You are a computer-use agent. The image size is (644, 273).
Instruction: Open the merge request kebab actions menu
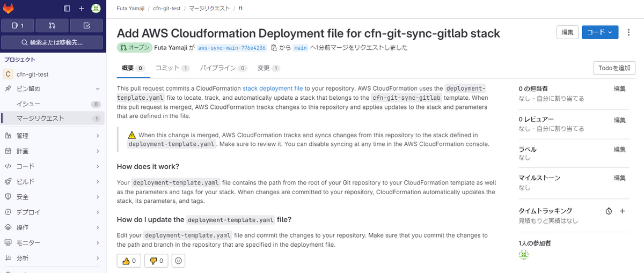pos(630,33)
